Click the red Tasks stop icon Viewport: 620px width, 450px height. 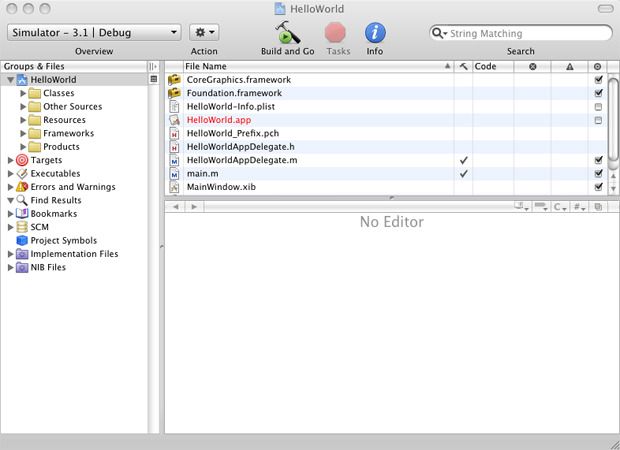[x=335, y=32]
